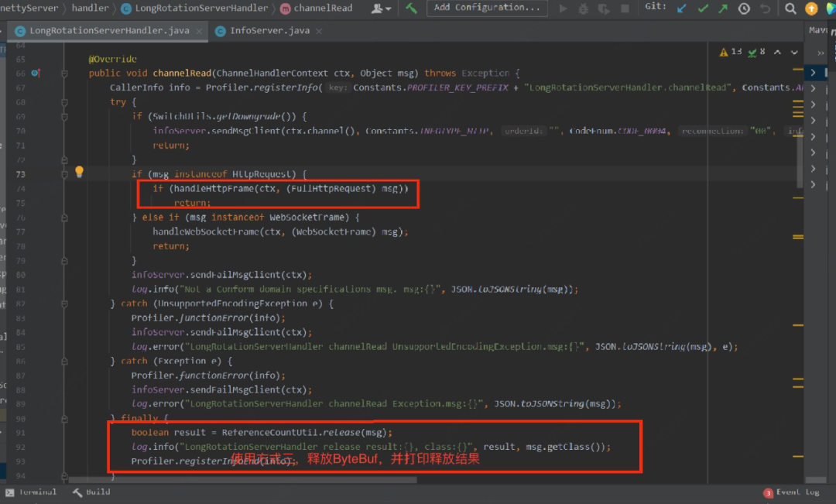Click the Git push arrow icon
836x504 pixels.
723,8
